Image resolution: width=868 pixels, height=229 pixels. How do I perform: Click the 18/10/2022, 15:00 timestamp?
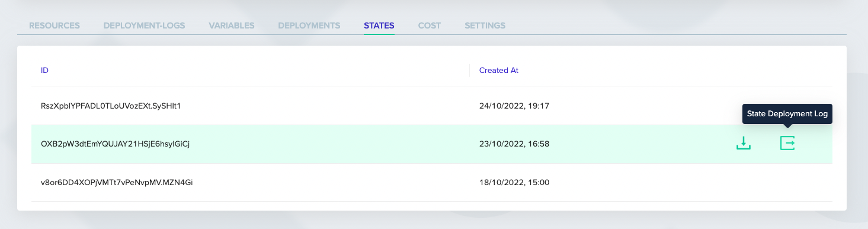pos(514,182)
